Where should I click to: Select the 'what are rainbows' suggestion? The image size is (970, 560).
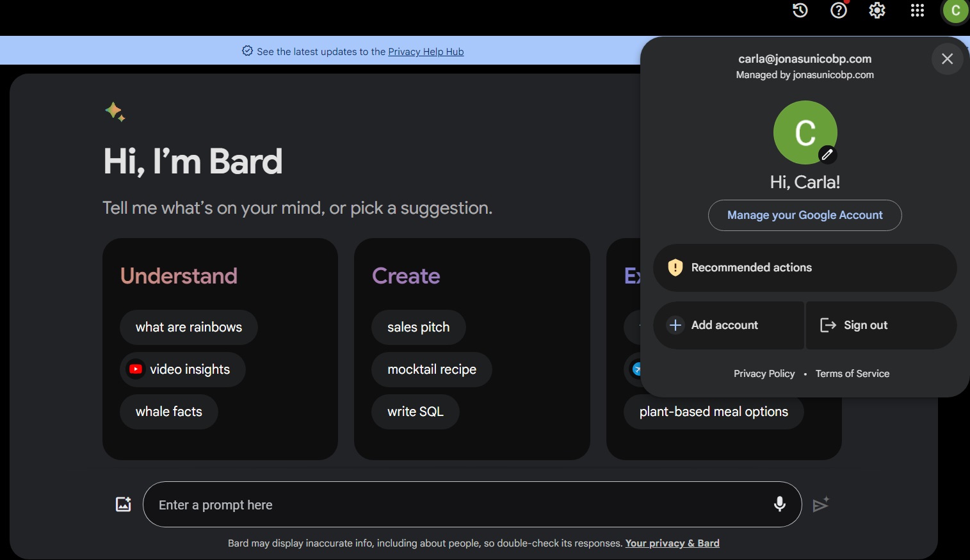point(189,327)
